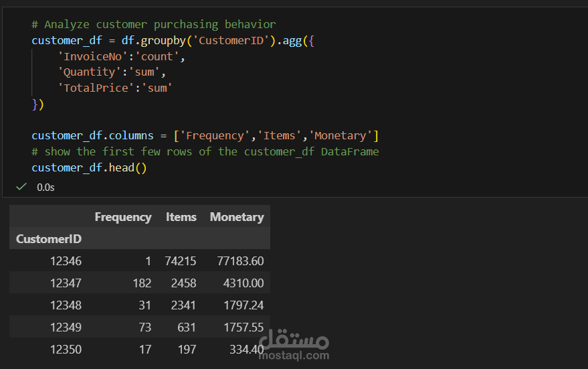Click the Frequency column header

coord(123,217)
